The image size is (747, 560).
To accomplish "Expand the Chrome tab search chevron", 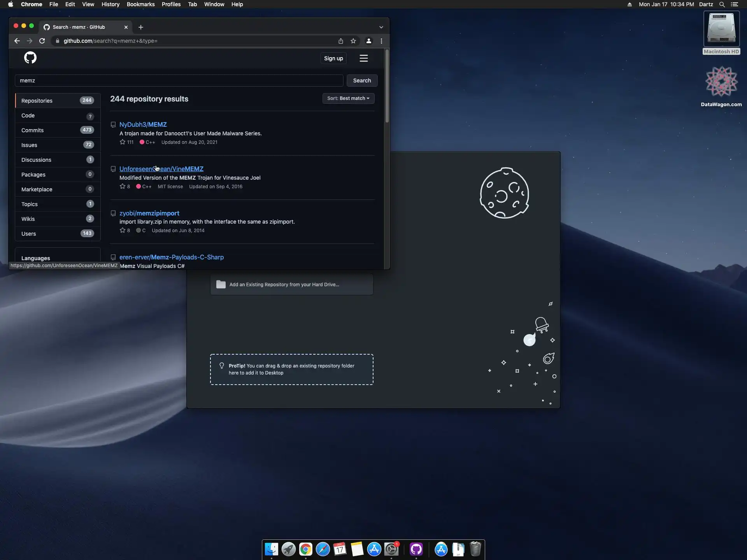I will click(x=381, y=27).
